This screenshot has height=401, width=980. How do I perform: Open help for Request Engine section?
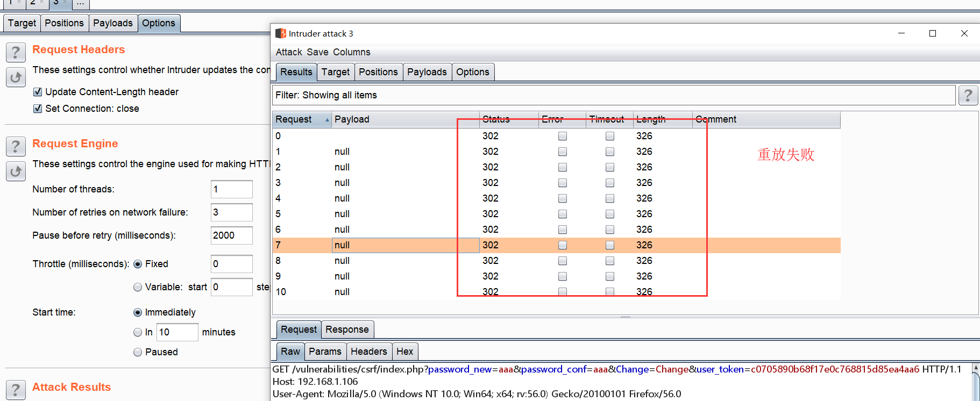coord(16,147)
